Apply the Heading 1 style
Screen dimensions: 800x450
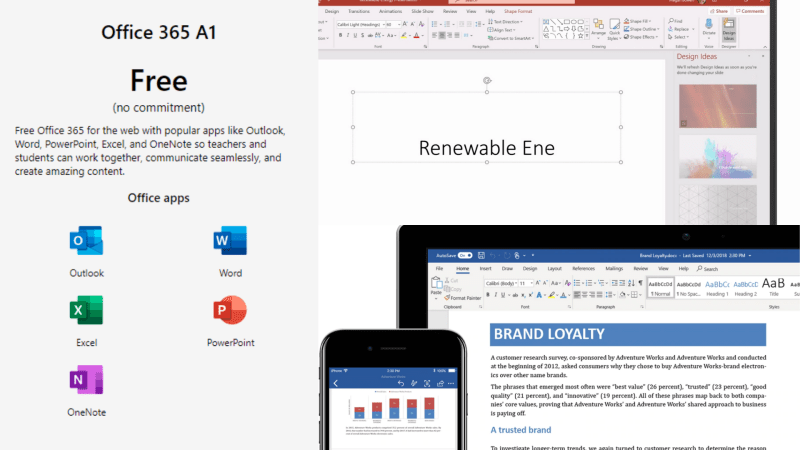pos(717,287)
